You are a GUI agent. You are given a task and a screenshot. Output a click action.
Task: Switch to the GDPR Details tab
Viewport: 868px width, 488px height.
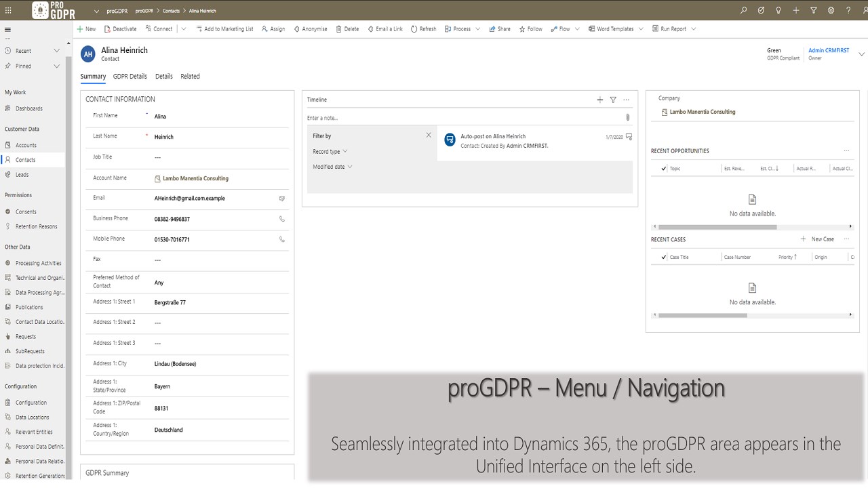coord(130,77)
